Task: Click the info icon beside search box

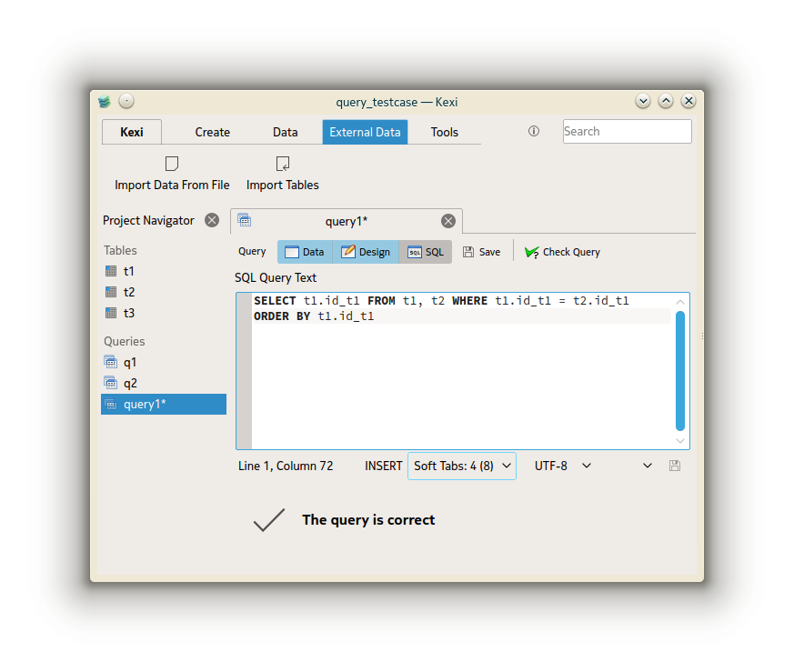Action: pyautogui.click(x=534, y=131)
